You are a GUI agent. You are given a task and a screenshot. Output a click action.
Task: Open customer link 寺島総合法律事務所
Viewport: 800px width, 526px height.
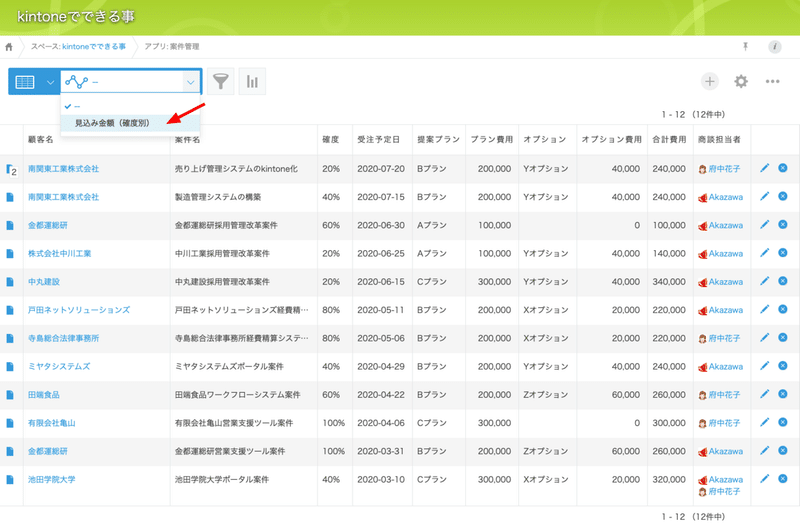(x=63, y=338)
